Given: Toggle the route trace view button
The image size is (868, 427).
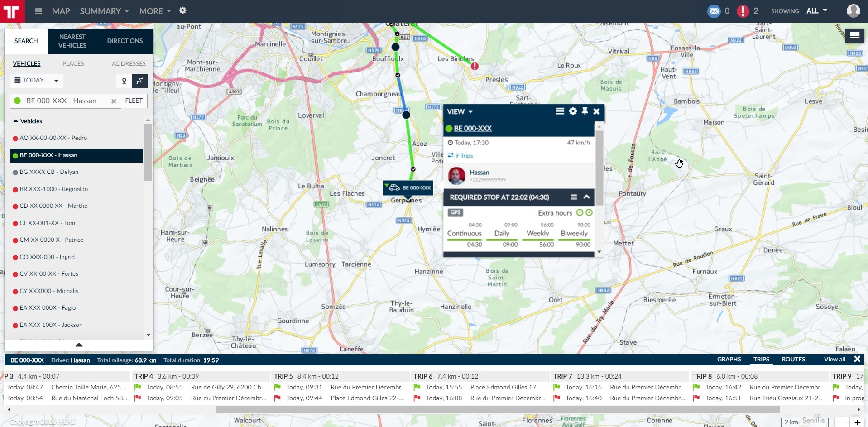Looking at the screenshot, I should [x=140, y=81].
